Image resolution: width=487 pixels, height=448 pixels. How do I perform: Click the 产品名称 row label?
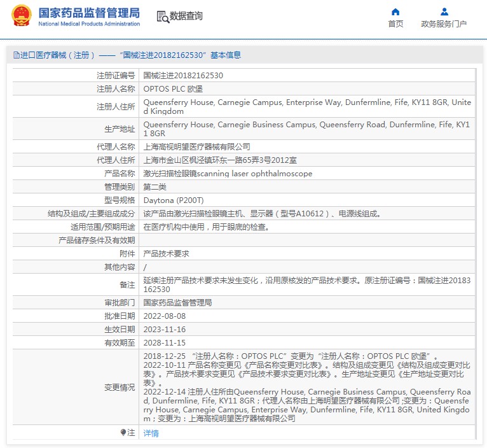click(120, 174)
